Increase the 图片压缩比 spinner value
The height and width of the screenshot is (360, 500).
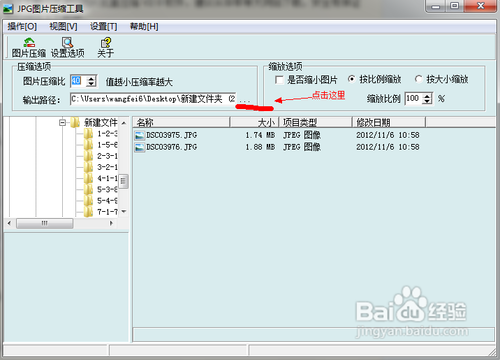coord(91,78)
